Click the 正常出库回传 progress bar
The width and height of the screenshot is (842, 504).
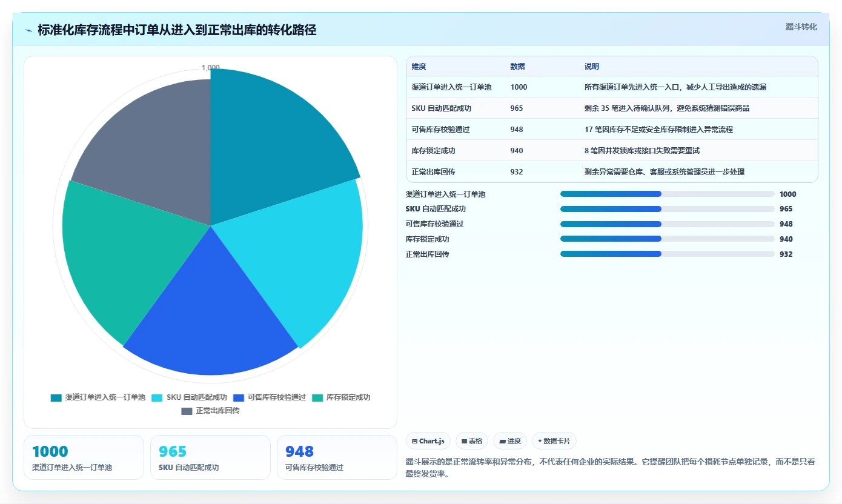click(x=668, y=254)
